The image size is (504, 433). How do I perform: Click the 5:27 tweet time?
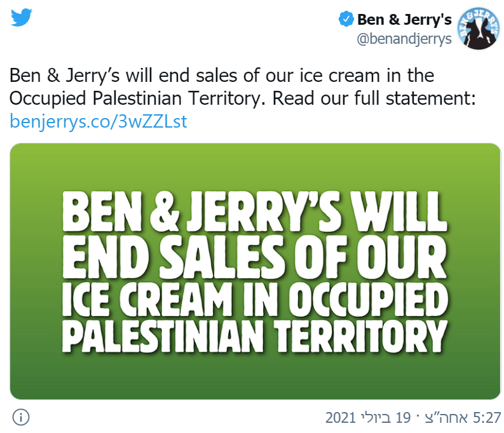click(487, 418)
